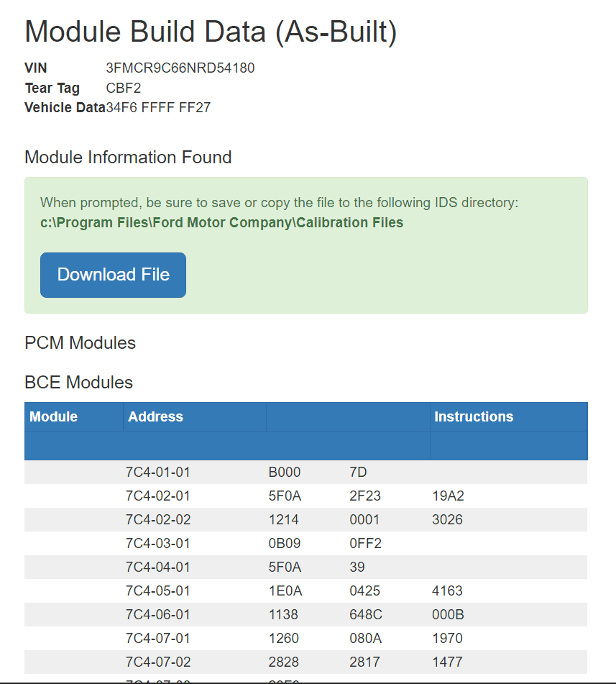The height and width of the screenshot is (684, 616).
Task: Click the 648C value in row 7C4-06-01
Action: click(365, 614)
